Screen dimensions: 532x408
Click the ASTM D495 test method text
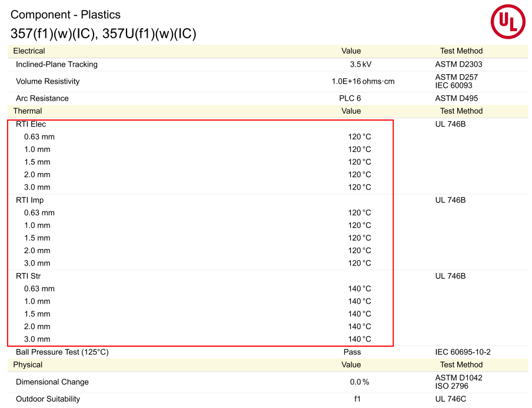tap(456, 98)
